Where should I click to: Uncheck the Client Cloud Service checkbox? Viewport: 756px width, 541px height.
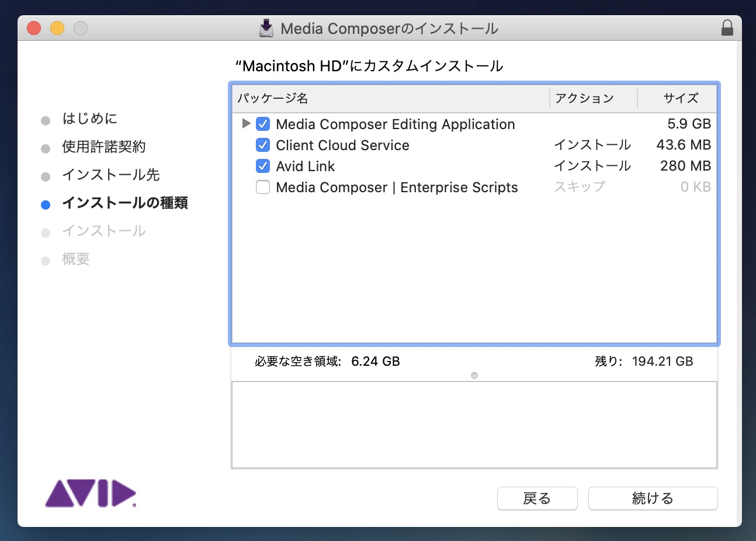(x=263, y=145)
